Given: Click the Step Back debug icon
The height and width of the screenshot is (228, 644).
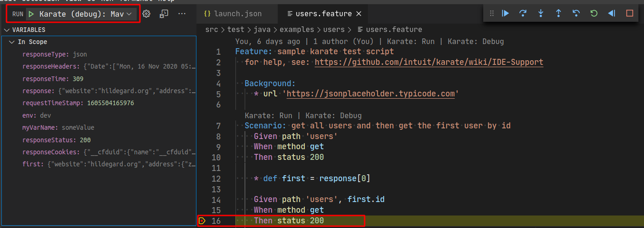Looking at the screenshot, I should (x=576, y=13).
